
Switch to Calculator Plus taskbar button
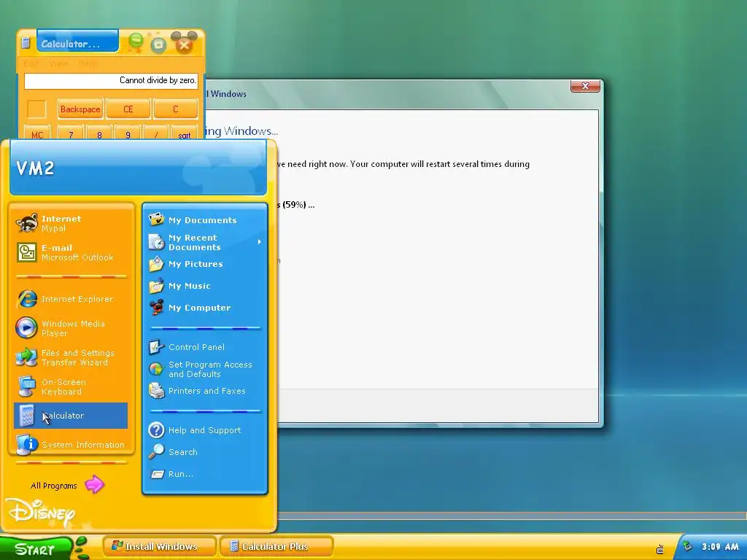[x=276, y=547]
